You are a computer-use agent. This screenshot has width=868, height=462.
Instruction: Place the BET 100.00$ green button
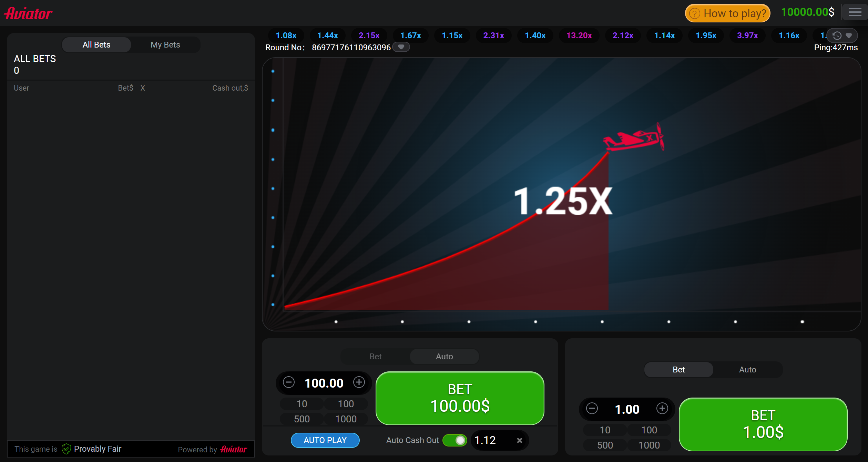click(460, 398)
